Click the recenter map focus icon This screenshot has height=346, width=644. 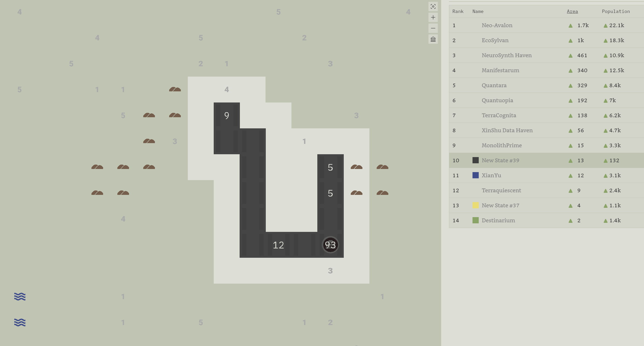pyautogui.click(x=433, y=6)
